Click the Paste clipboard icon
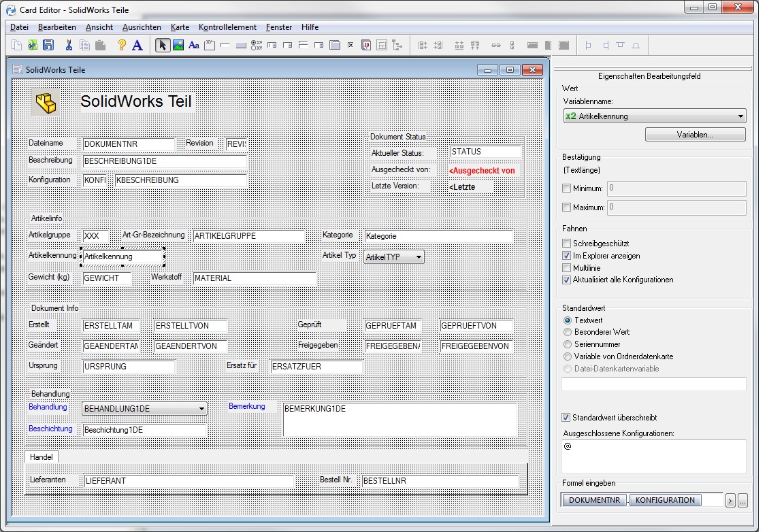 pos(101,46)
